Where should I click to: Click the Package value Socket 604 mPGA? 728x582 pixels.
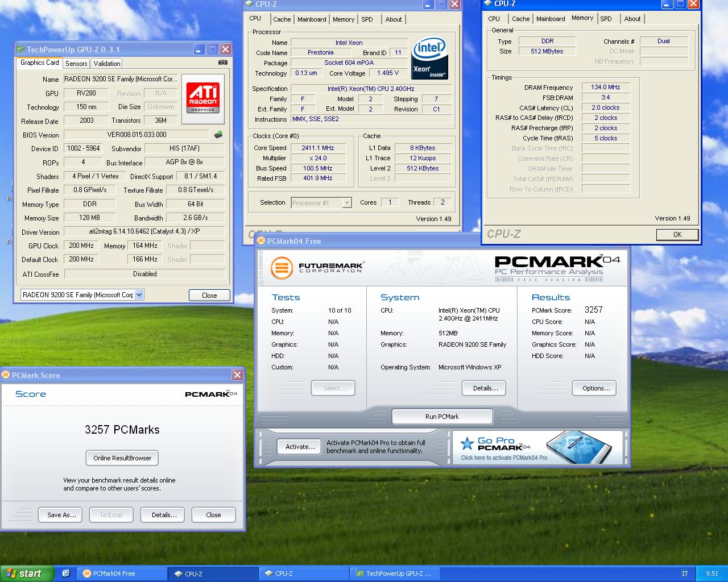click(349, 63)
